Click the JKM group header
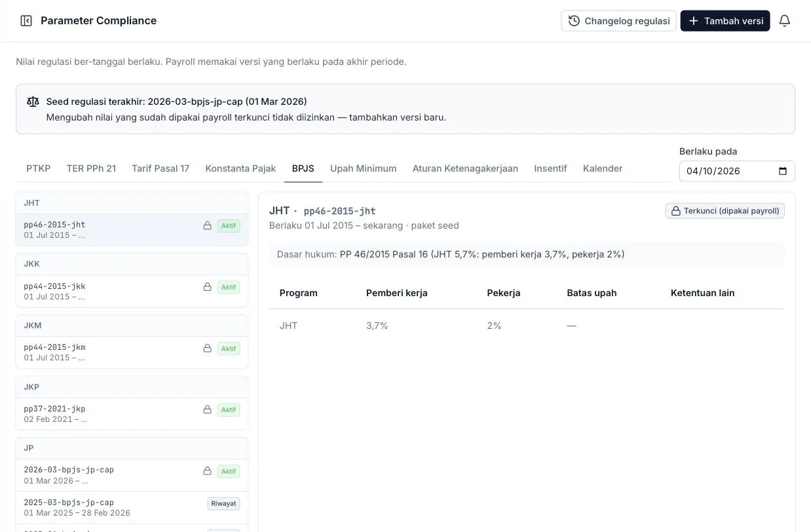The image size is (811, 532). [132, 326]
